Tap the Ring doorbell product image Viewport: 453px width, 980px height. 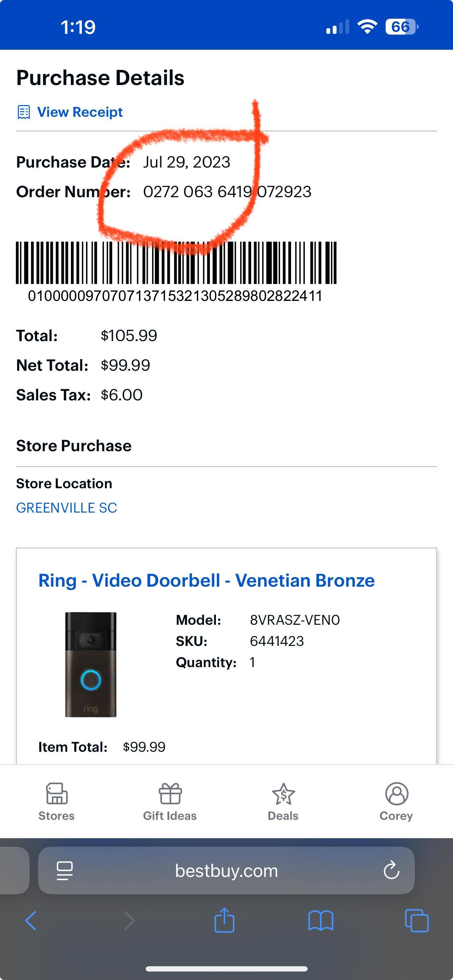[x=91, y=664]
